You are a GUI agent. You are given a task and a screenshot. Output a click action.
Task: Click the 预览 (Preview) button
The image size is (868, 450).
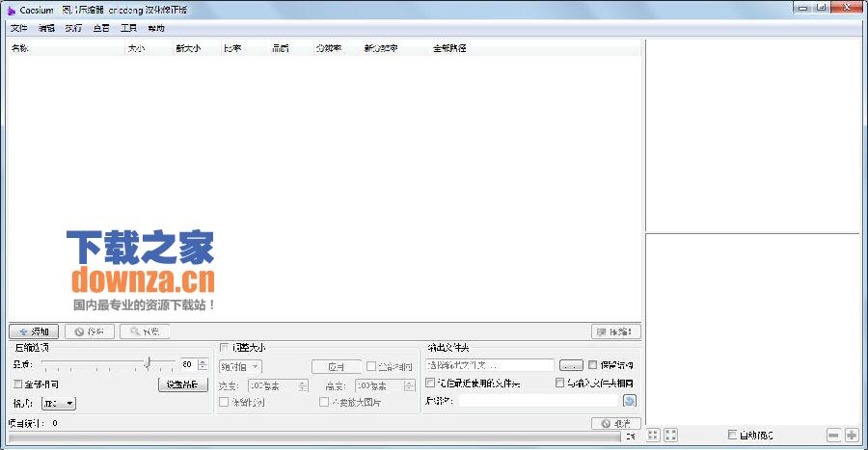(x=145, y=331)
